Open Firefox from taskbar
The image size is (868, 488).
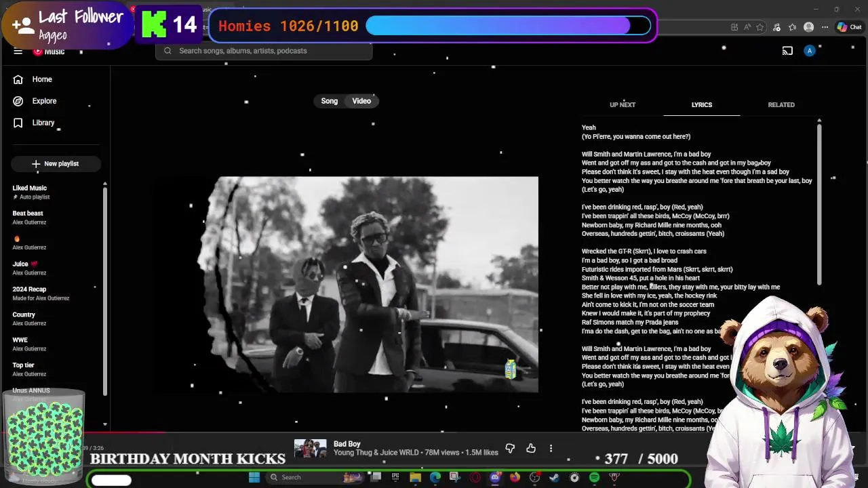(x=515, y=477)
